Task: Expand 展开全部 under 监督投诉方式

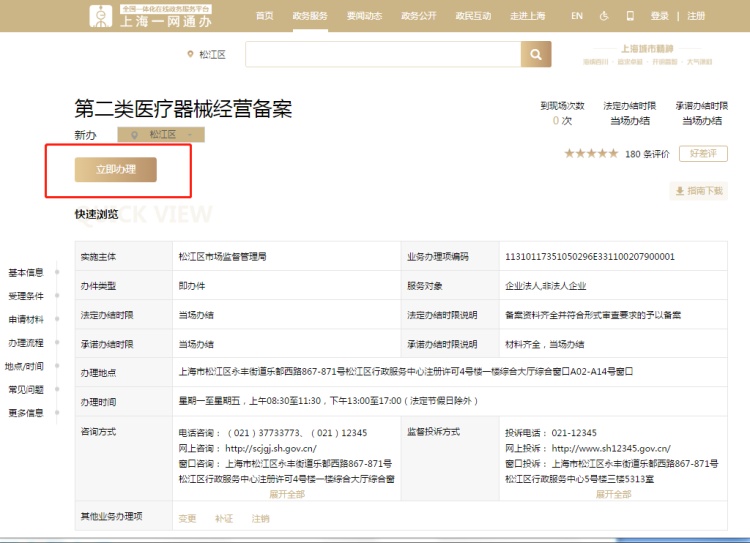Action: point(613,494)
